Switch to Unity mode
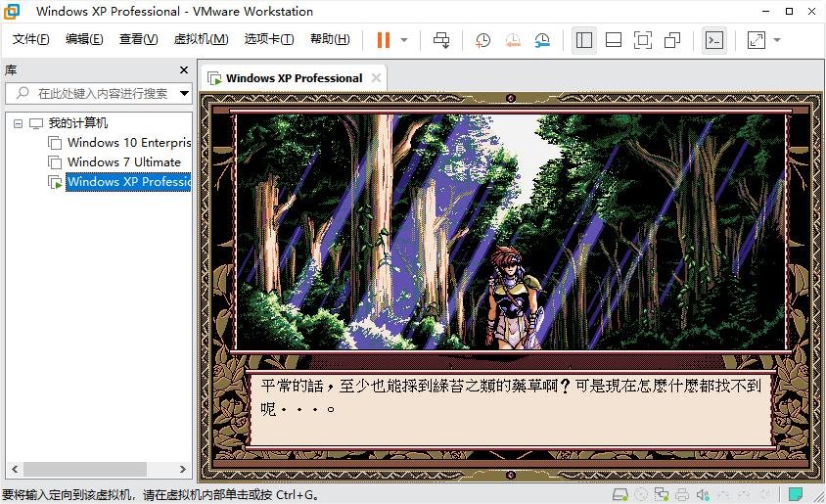826x504 pixels. tap(672, 40)
